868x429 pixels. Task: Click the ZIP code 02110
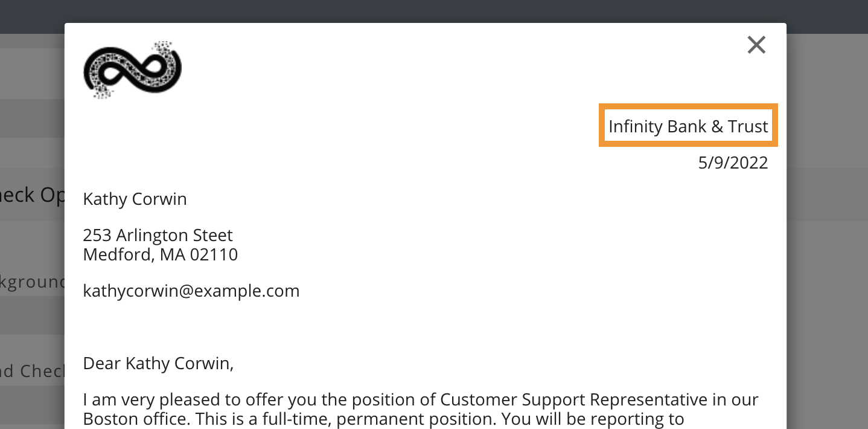214,254
